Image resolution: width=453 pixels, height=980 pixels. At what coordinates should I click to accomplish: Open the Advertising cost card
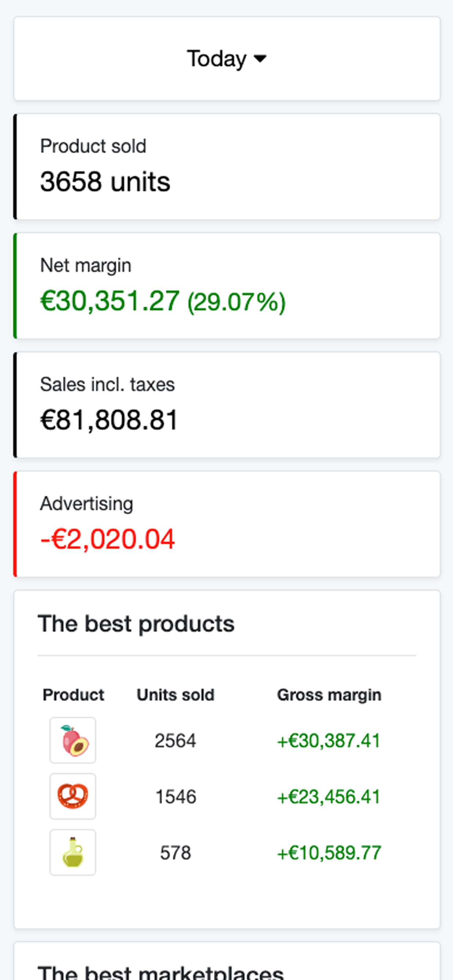point(227,524)
